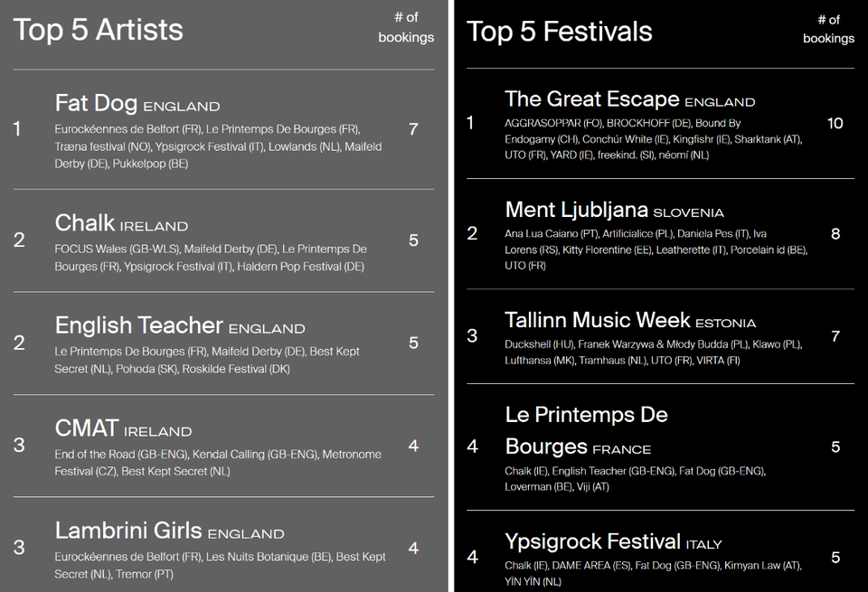Click the Top 5 Artists heading
Image resolution: width=868 pixels, height=592 pixels.
click(98, 30)
